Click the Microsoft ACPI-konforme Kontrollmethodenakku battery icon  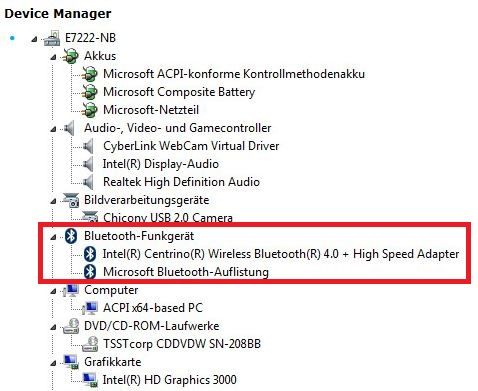[90, 74]
